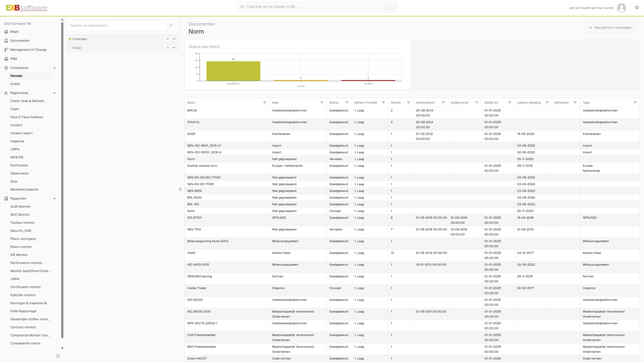Click the Geldig tot filter icon
The image size is (644, 362).
[509, 103]
